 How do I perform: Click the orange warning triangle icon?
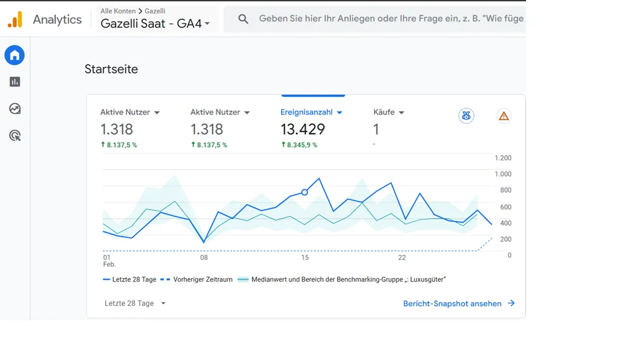pyautogui.click(x=504, y=116)
